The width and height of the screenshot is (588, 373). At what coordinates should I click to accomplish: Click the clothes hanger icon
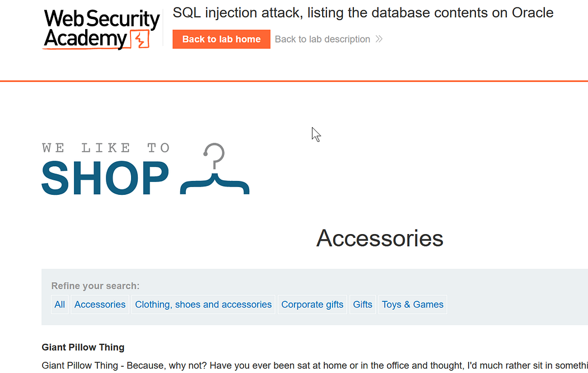pyautogui.click(x=215, y=170)
